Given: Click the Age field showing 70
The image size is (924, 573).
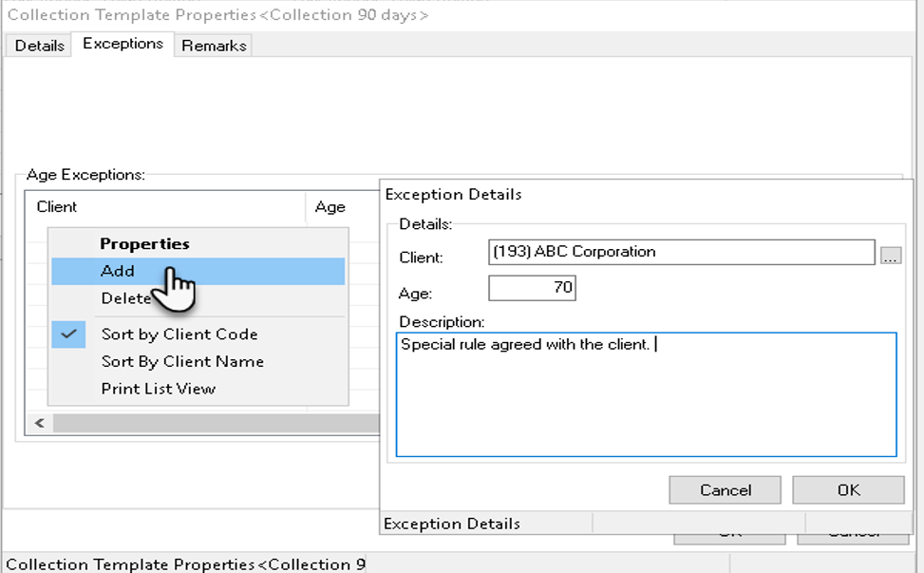Looking at the screenshot, I should tap(532, 288).
